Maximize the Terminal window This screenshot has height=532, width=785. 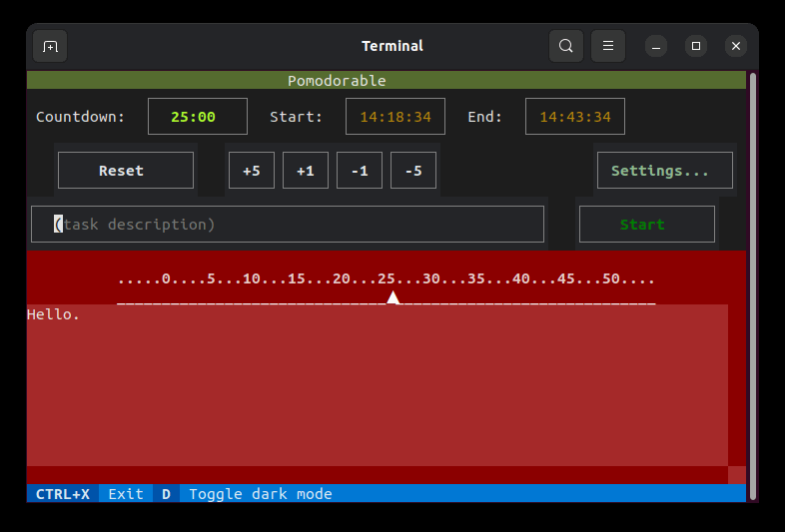696,46
